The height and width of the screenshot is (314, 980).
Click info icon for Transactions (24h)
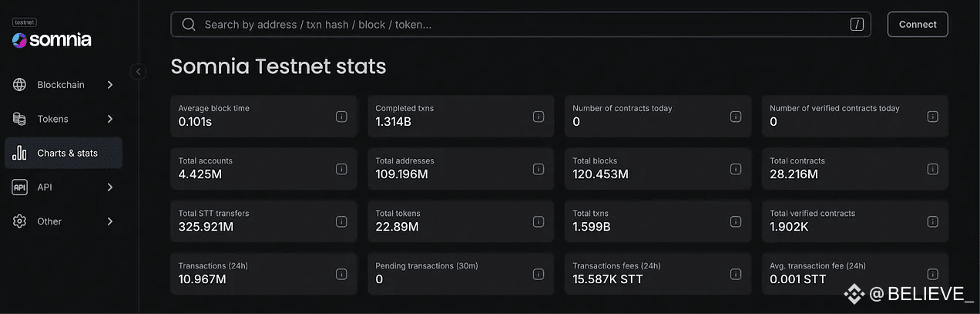click(341, 274)
